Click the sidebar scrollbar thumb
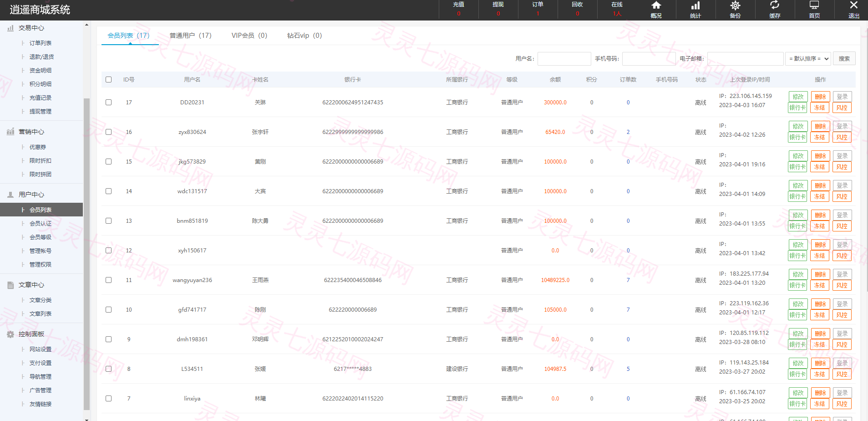 tap(86, 254)
